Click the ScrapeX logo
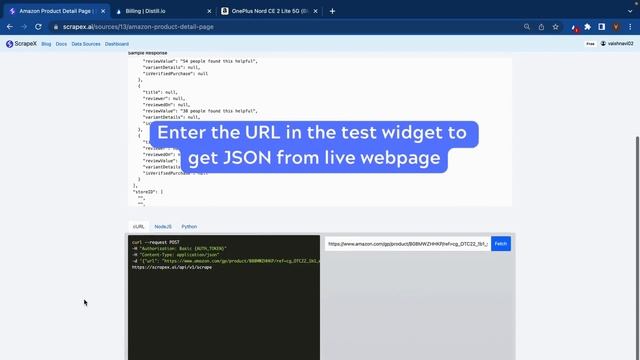Viewport: 640px width, 360px height. (21, 44)
